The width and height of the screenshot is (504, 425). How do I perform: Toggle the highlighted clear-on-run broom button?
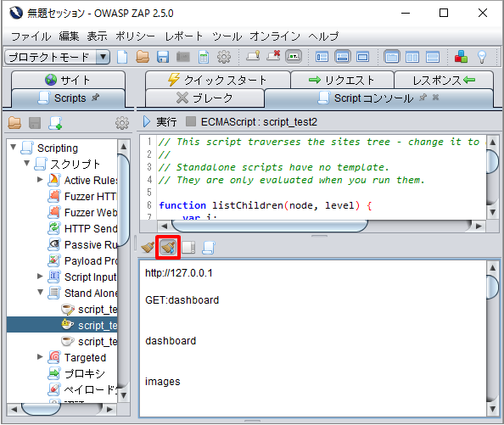[168, 247]
